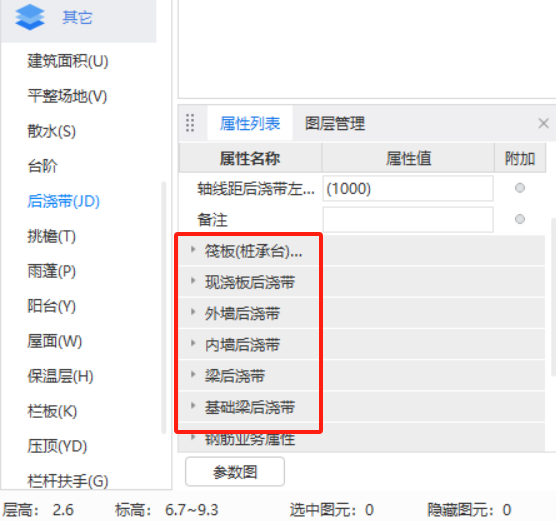Toggle 附加 radio for 备注 row
This screenshot has width=556, height=521.
pyautogui.click(x=520, y=219)
